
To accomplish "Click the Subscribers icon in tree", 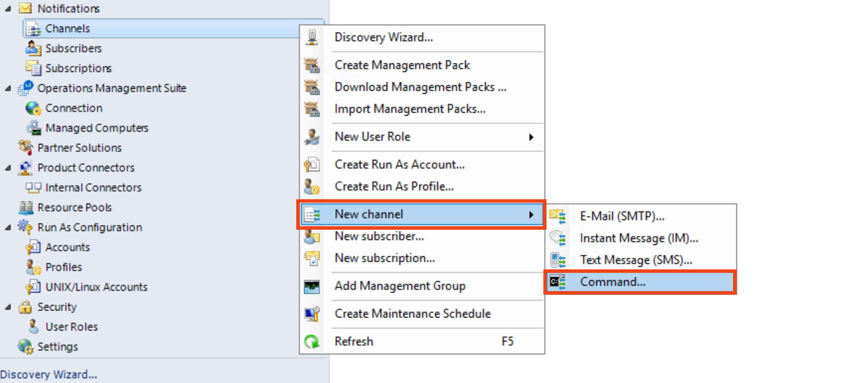I will pyautogui.click(x=33, y=48).
